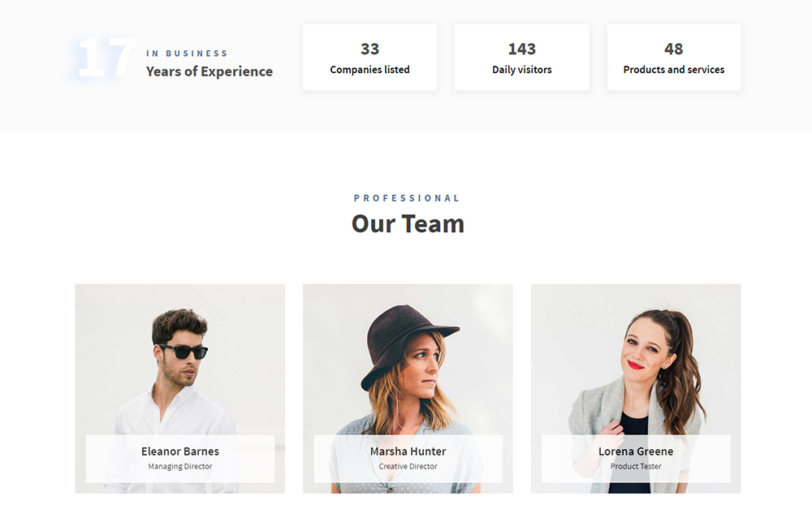Click the 143 Daily visitors card

[x=521, y=58]
